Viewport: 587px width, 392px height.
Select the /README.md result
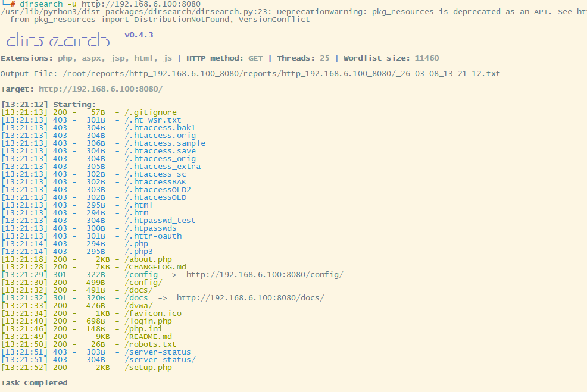[x=148, y=337]
